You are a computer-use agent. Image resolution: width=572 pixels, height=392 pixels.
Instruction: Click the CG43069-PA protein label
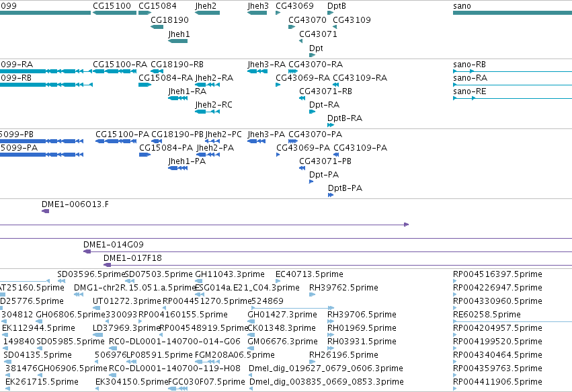(x=303, y=148)
